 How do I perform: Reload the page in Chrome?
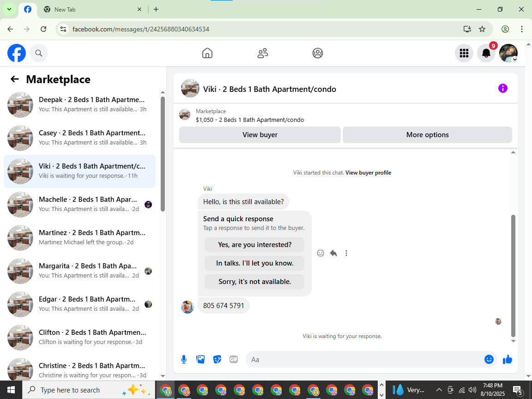43,29
